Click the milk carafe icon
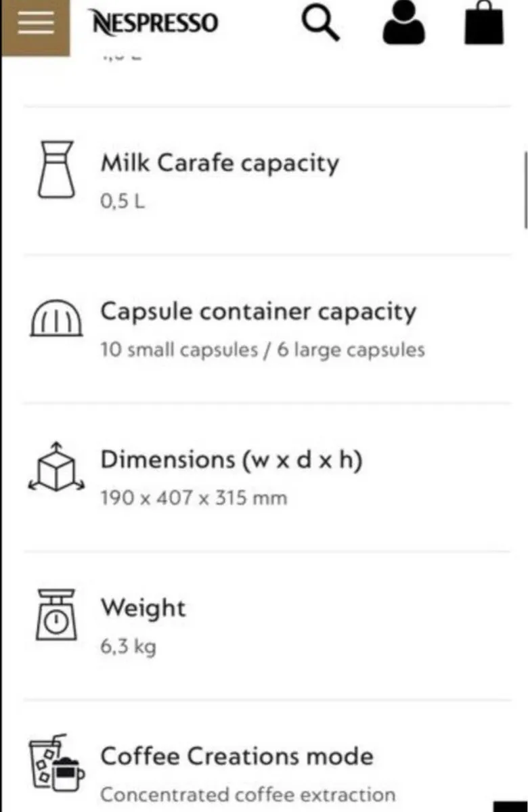Screen dimensions: 528x812 pyautogui.click(x=55, y=169)
